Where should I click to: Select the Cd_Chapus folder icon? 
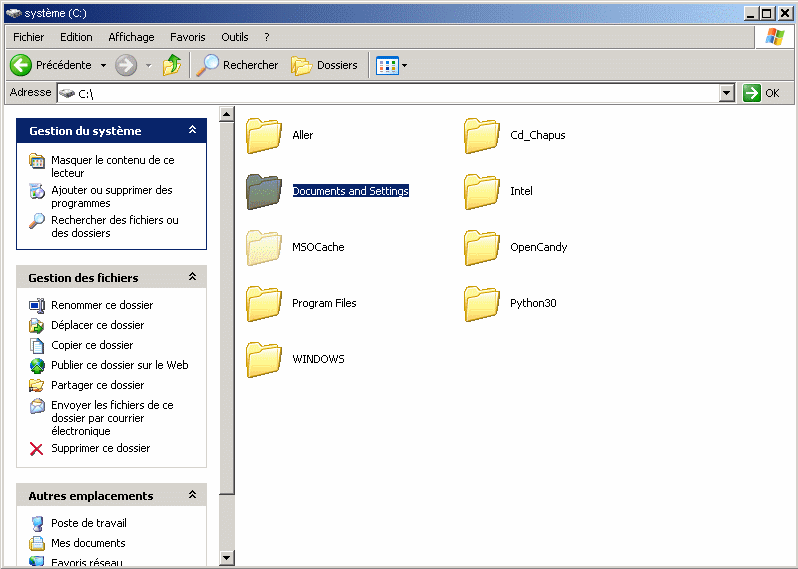[x=481, y=135]
